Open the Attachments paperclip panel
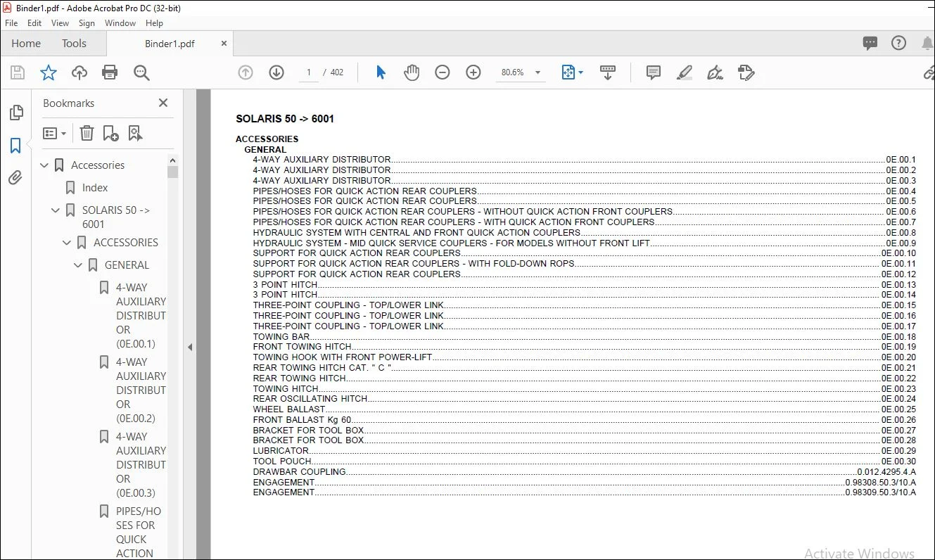 tap(15, 178)
